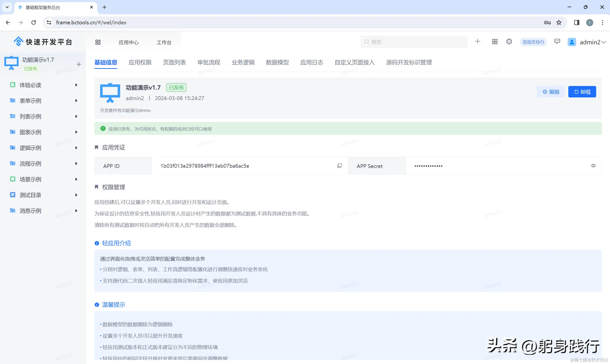610x364 pixels.
Task: Click the plus icon beside search box
Action: click(x=477, y=41)
